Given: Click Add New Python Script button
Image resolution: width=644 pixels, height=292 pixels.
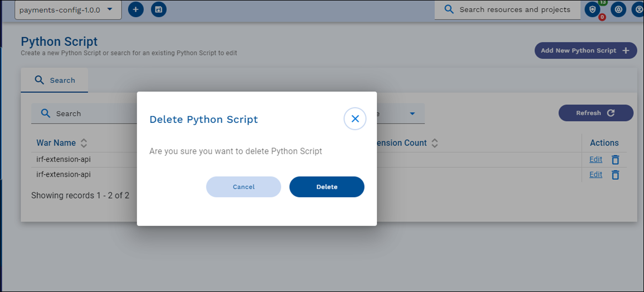Looking at the screenshot, I should tap(585, 50).
